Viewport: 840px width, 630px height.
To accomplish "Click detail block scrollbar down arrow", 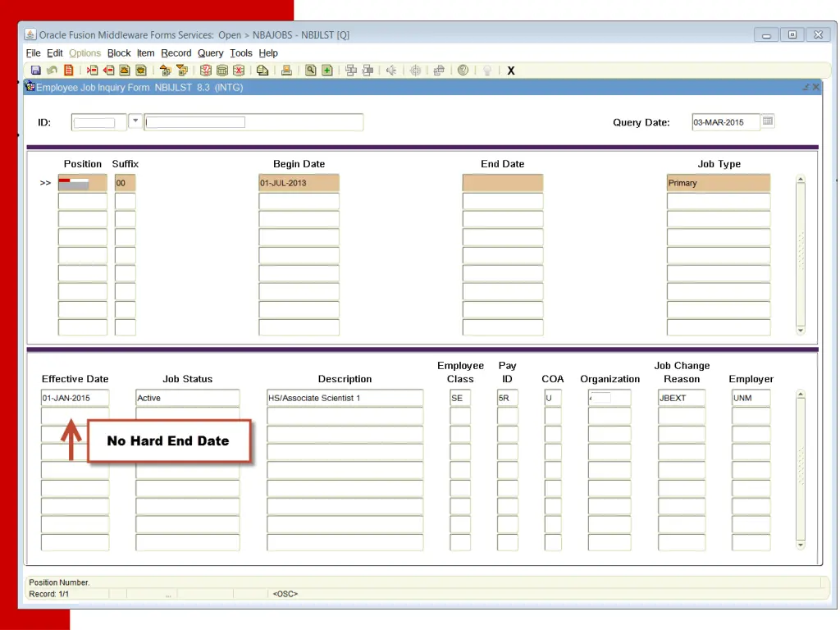I will [801, 545].
